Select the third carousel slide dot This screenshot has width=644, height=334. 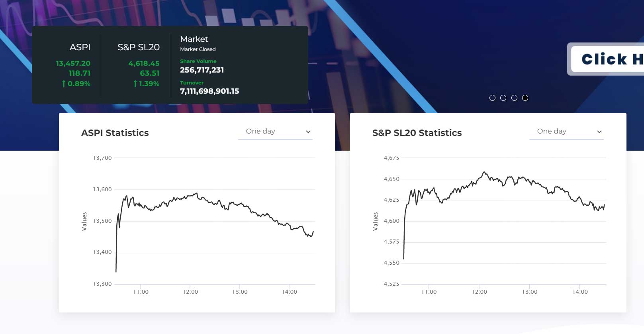click(514, 98)
